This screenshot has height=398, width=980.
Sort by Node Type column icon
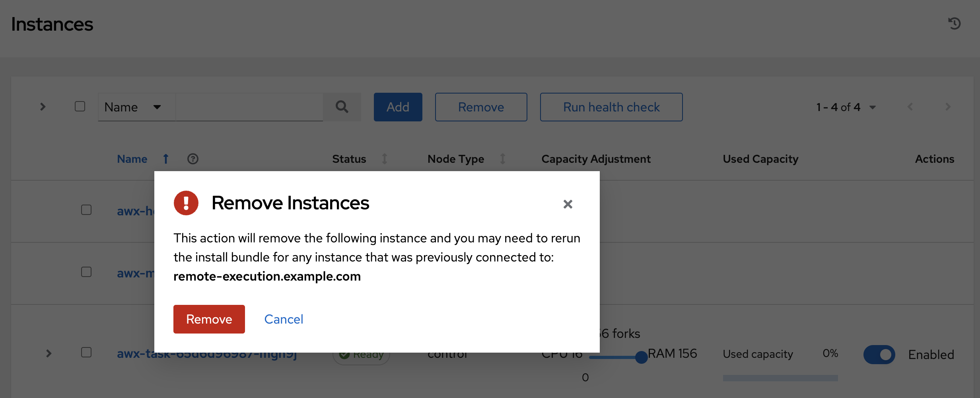point(503,159)
